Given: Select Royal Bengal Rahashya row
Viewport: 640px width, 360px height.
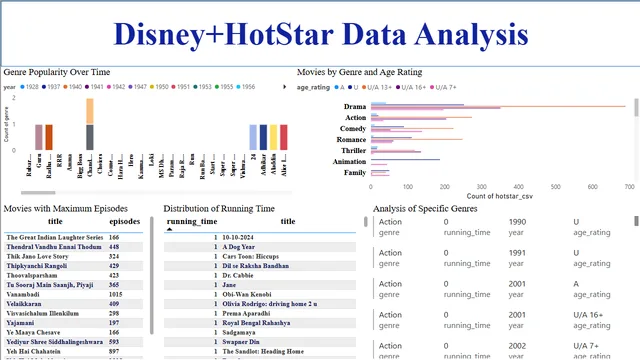Looking at the screenshot, I should 260,323.
